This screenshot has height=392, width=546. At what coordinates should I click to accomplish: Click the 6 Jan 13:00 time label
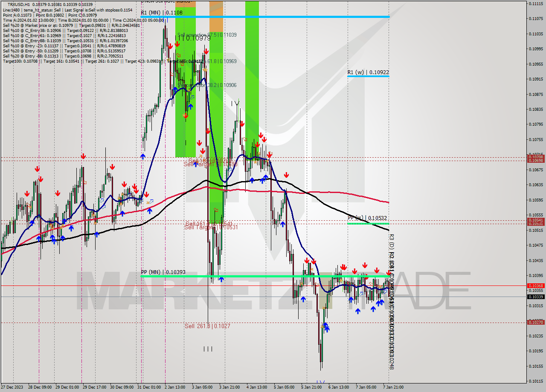(338, 387)
